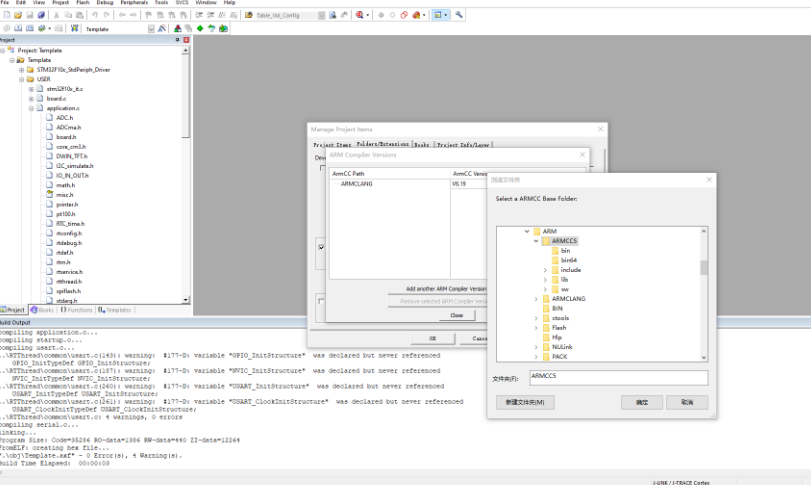Select rtconfig.h in project tree

(69, 233)
